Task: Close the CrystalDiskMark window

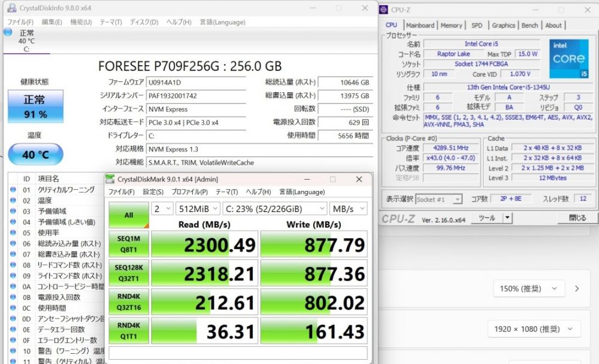Action: (359, 179)
